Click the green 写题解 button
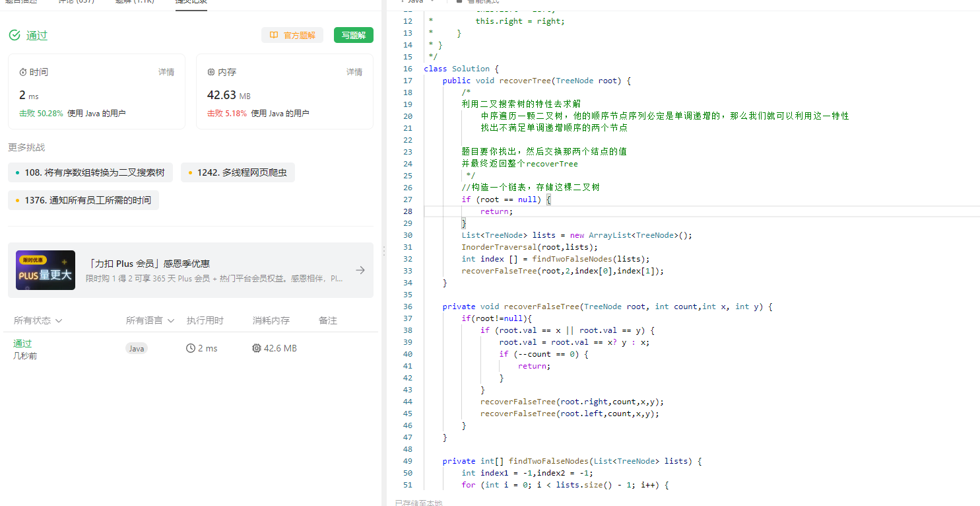Viewport: 980px width, 506px height. click(x=354, y=35)
